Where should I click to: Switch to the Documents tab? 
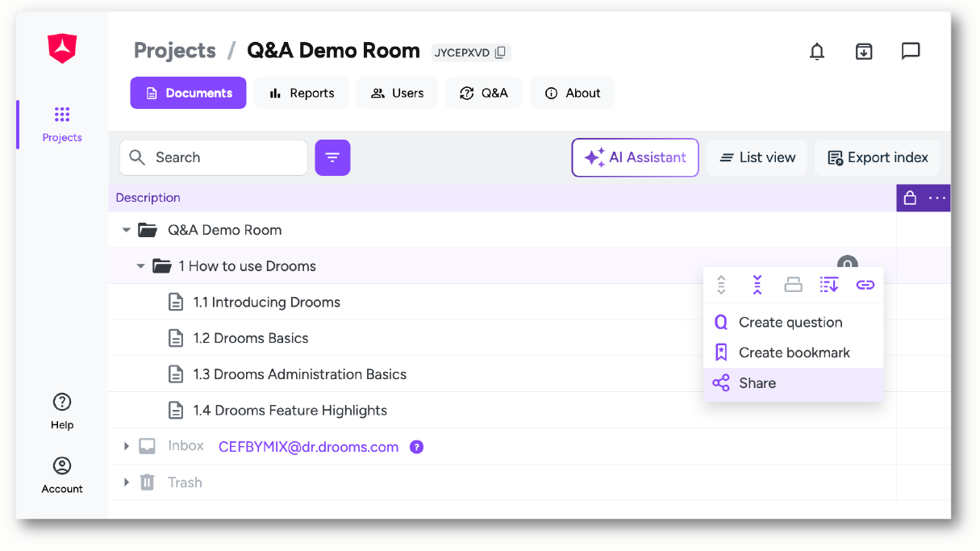189,93
